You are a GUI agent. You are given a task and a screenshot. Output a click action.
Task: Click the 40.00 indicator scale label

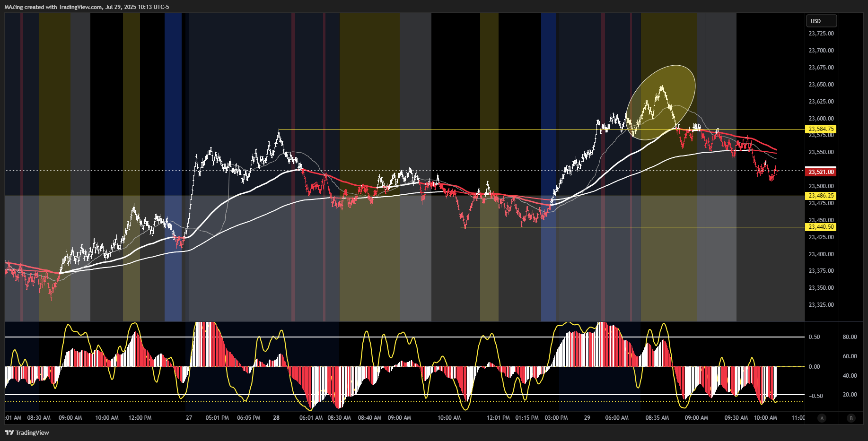click(x=850, y=376)
